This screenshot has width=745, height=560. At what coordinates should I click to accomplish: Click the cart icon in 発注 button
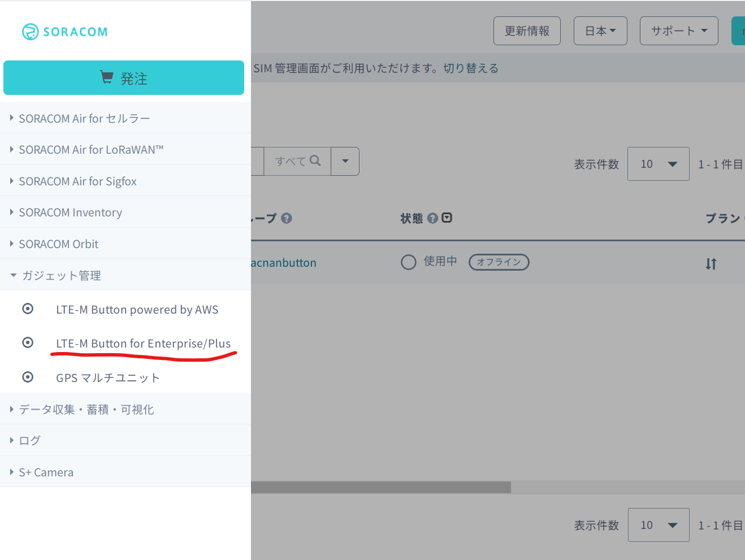coord(107,77)
